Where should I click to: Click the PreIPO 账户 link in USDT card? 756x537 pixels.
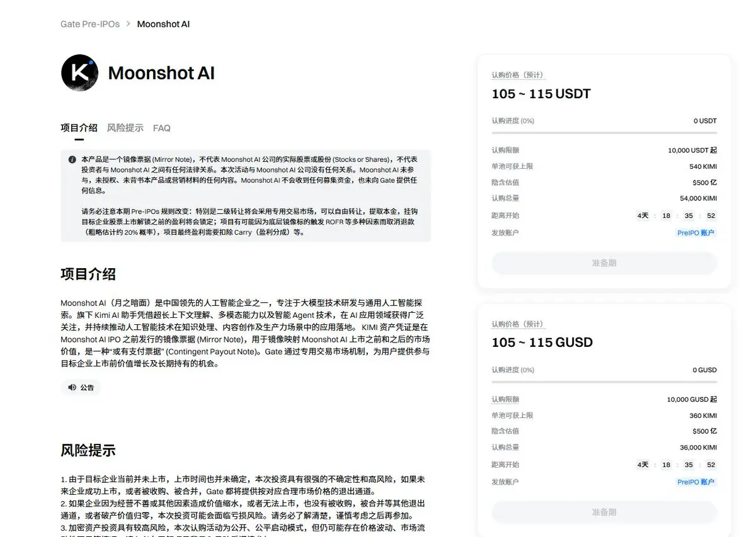tap(696, 233)
